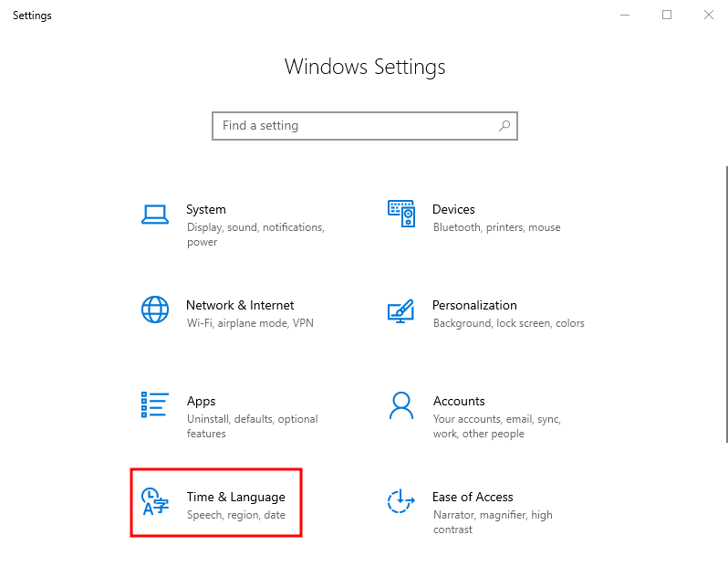Viewport: 728px width, 577px height.
Task: Select the System heading
Action: pyautogui.click(x=205, y=209)
